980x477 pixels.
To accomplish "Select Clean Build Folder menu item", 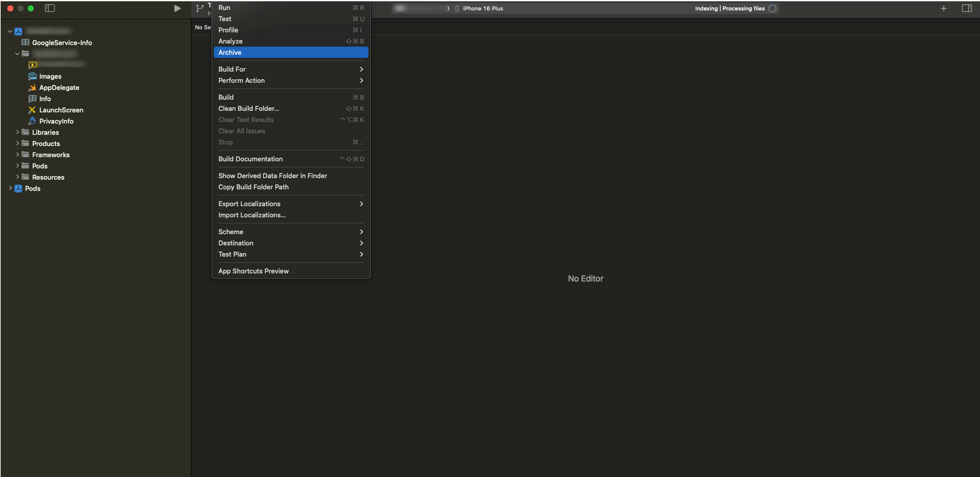I will click(x=249, y=108).
